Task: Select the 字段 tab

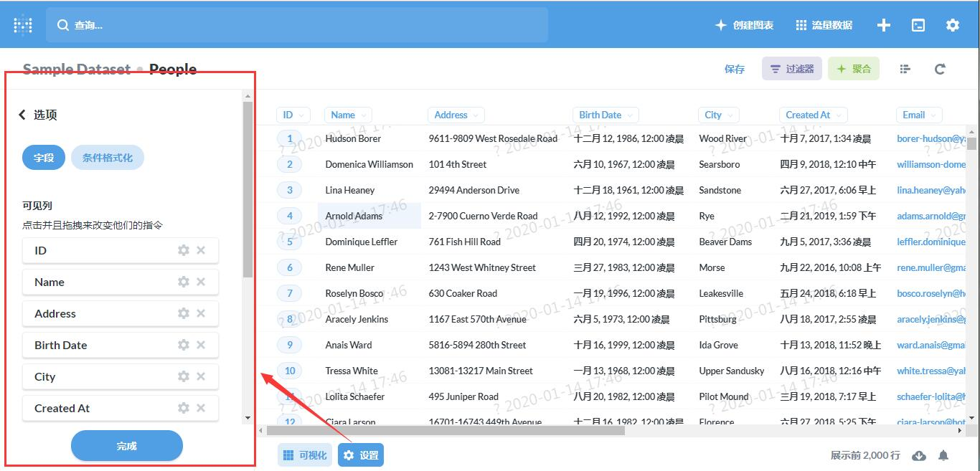Action: [x=44, y=158]
